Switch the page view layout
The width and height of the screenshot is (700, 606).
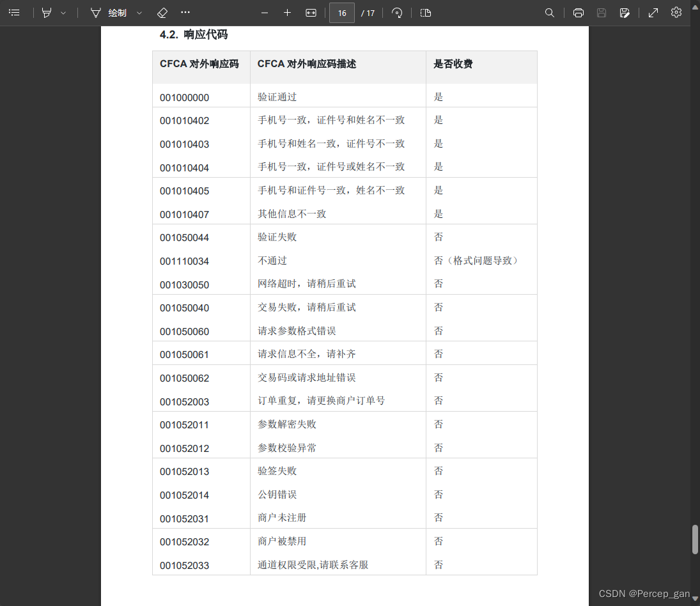click(x=426, y=13)
